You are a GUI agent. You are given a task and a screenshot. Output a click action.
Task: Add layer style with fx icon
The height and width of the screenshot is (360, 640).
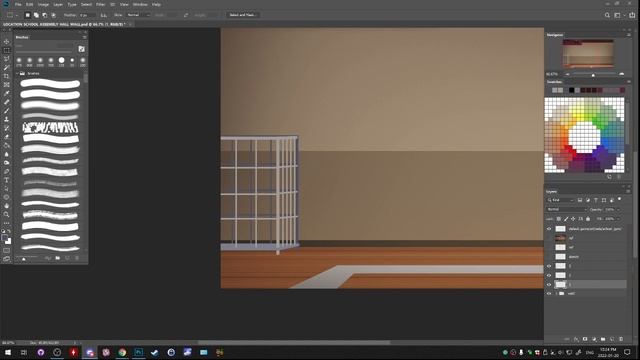click(x=576, y=339)
